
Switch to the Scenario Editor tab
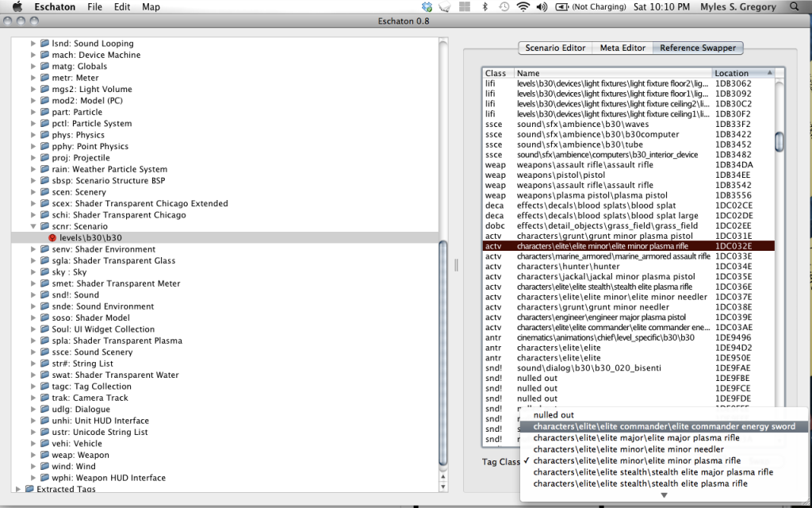pos(555,48)
